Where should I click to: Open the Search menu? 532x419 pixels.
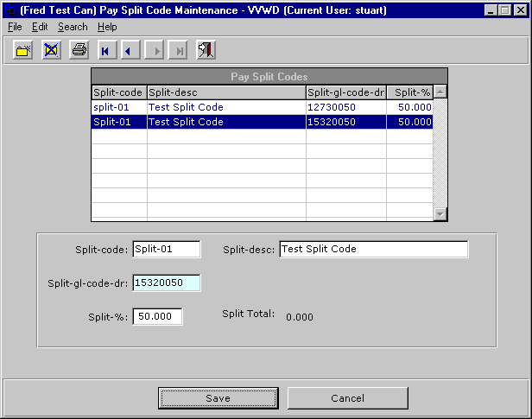73,27
